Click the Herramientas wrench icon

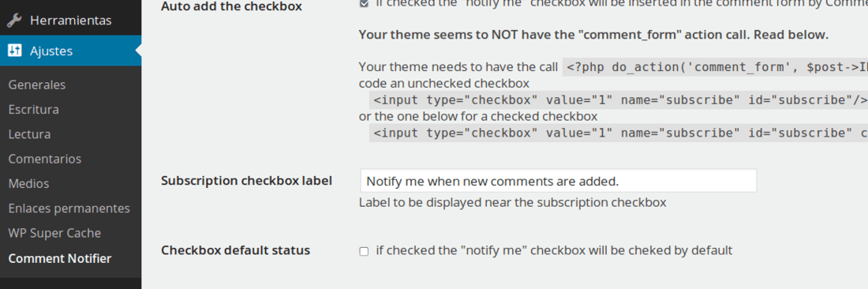pyautogui.click(x=14, y=21)
